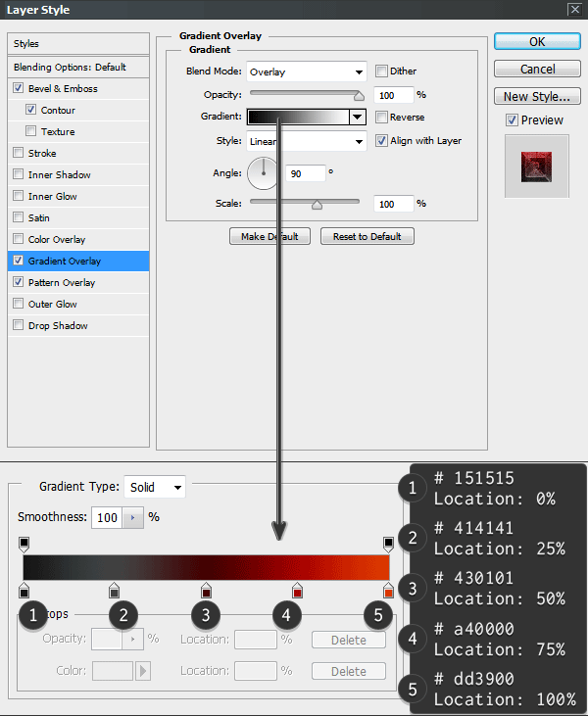Open the Styles section

click(x=78, y=43)
